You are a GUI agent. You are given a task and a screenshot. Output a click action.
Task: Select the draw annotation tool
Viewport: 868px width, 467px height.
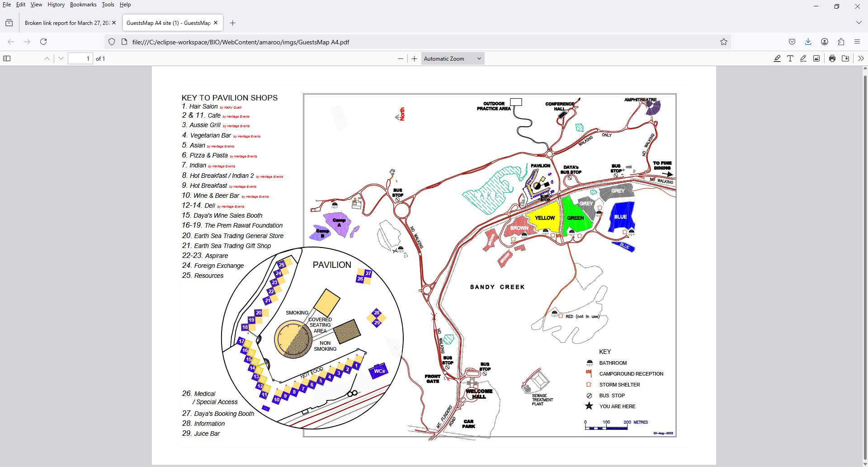(803, 58)
